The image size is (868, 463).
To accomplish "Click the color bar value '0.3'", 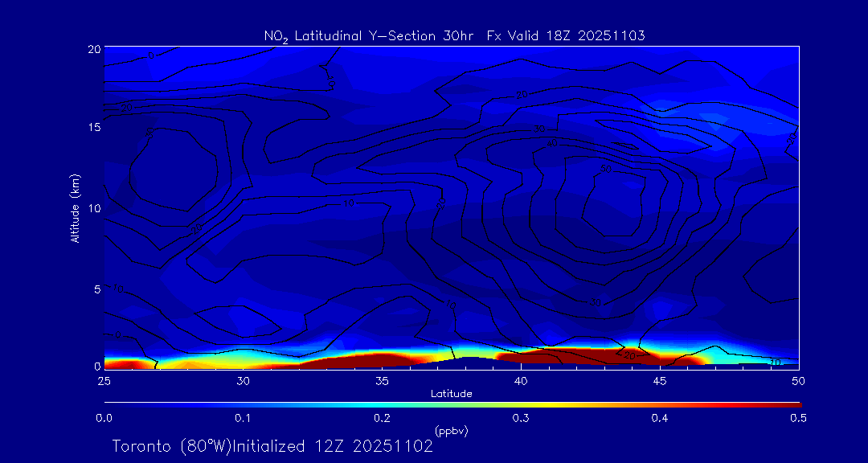I will [520, 420].
